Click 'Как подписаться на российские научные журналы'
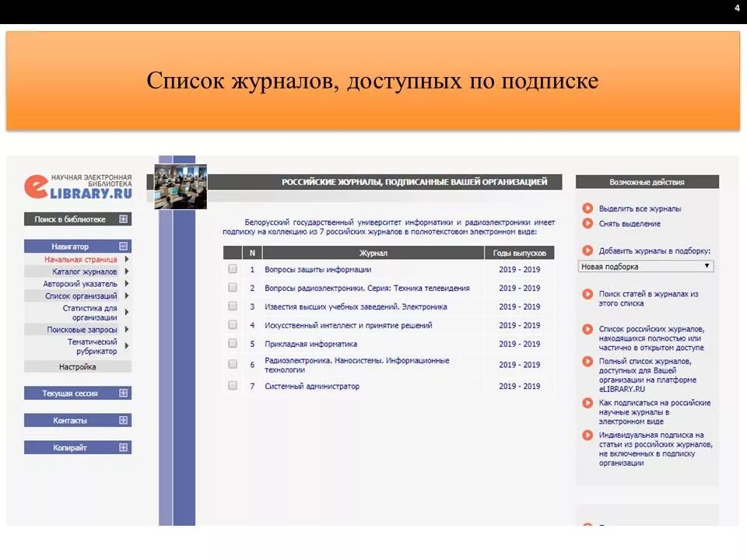 point(654,412)
